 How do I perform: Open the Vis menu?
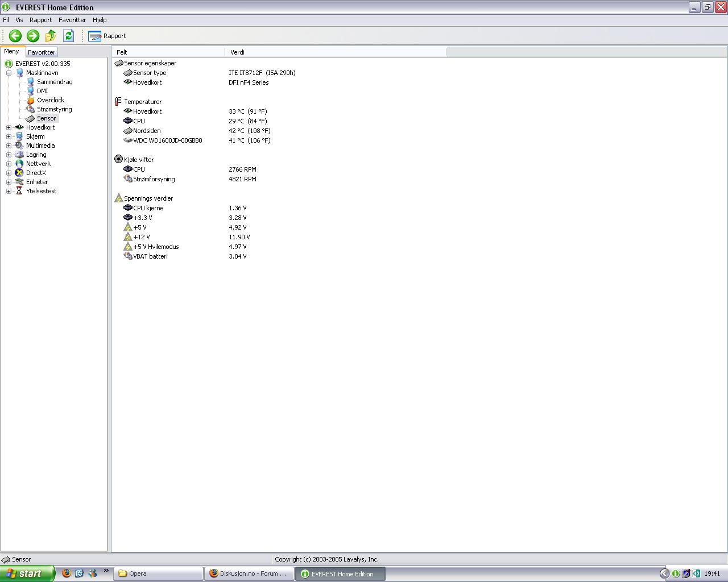click(x=19, y=20)
